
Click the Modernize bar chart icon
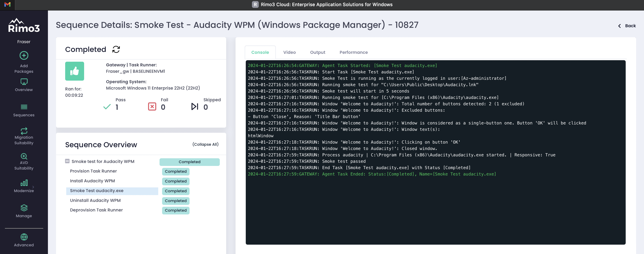(x=24, y=183)
